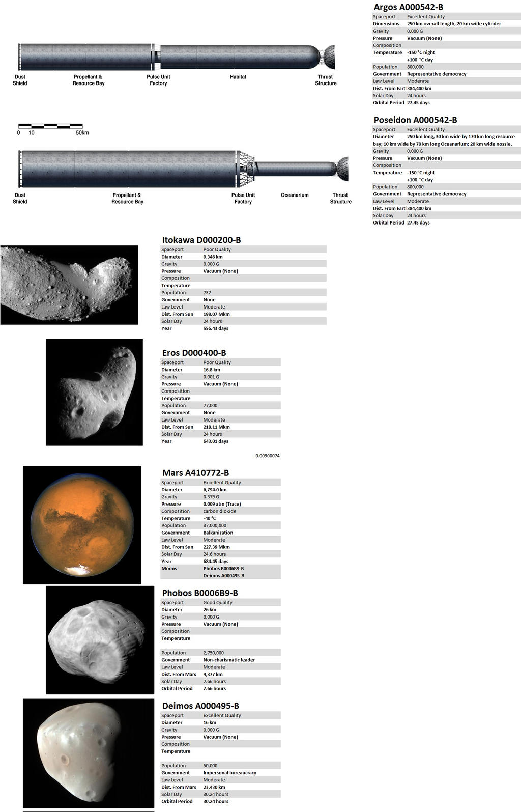Click Argos orbital period '27.45 days' cell
The image size is (521, 812).
coord(418,103)
